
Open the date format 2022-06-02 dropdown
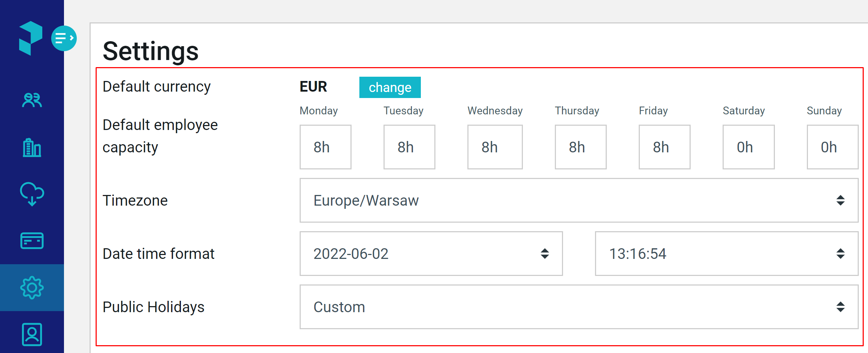(x=431, y=254)
